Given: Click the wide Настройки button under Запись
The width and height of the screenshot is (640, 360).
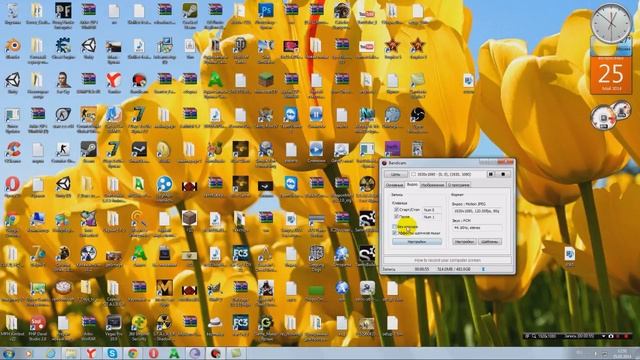Looking at the screenshot, I should tap(417, 242).
